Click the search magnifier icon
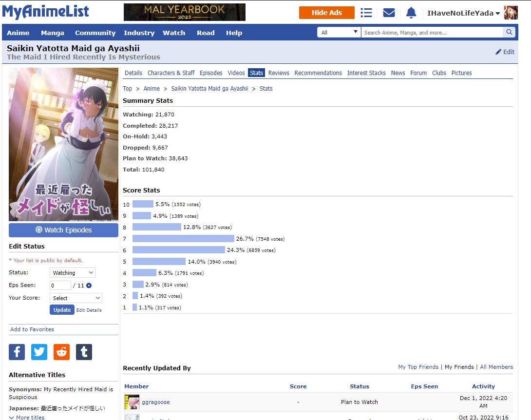Viewport: 531px width, 420px height. pyautogui.click(x=509, y=33)
